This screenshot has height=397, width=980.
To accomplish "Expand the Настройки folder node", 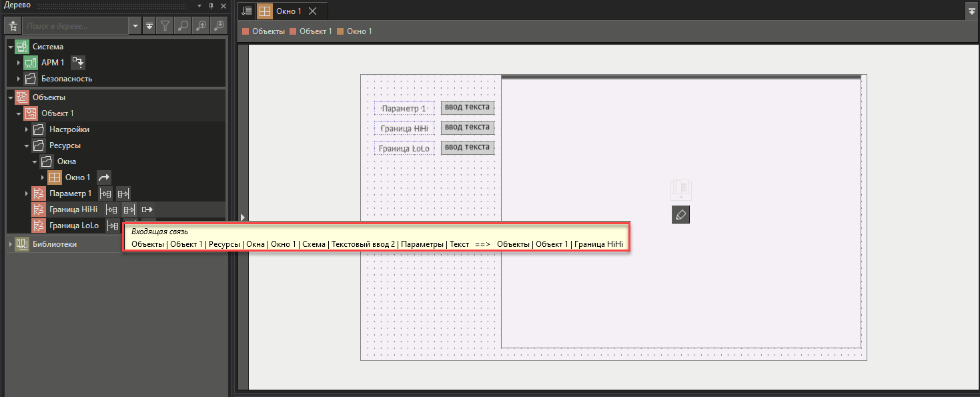I will pos(27,129).
